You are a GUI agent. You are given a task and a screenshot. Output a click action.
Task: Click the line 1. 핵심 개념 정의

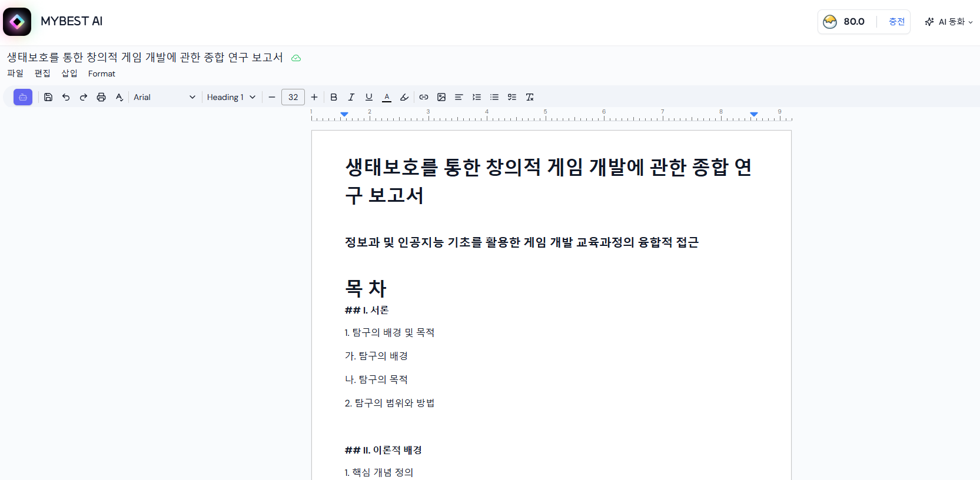click(x=379, y=472)
